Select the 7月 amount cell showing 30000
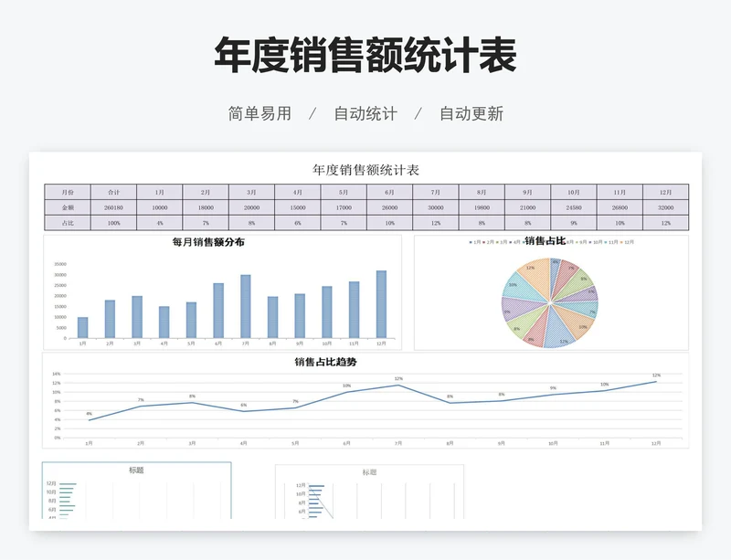Viewport: 731px width, 560px height. click(435, 208)
